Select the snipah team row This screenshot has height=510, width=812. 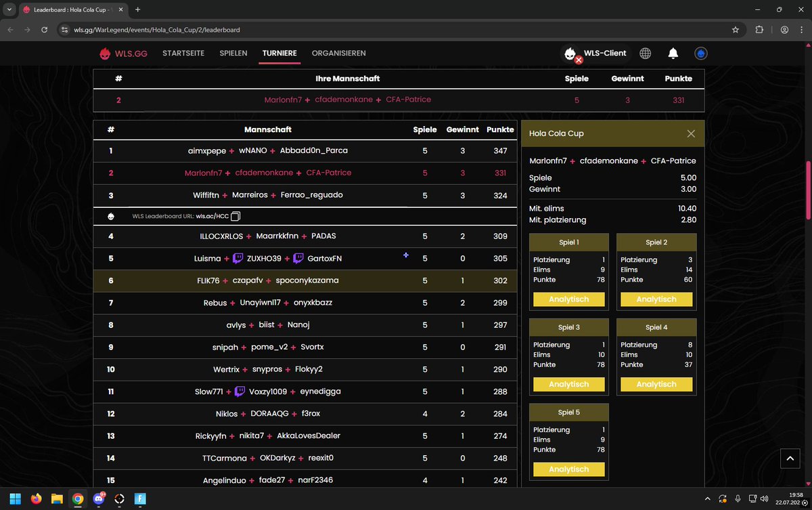[305, 347]
